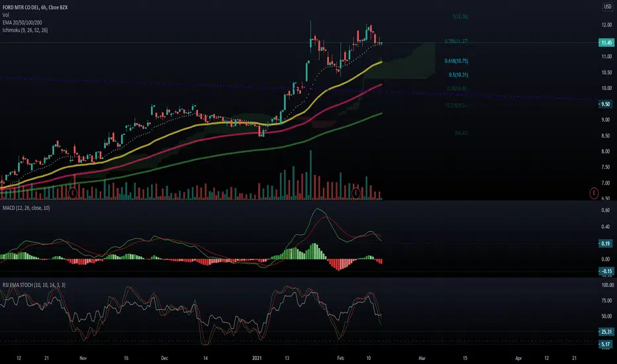The height and width of the screenshot is (364, 617).
Task: Click the Dec label on the time axis
Action: 164,358
